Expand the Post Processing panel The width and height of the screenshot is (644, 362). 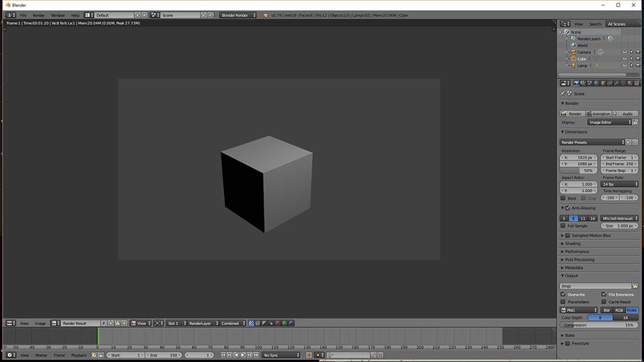(580, 259)
